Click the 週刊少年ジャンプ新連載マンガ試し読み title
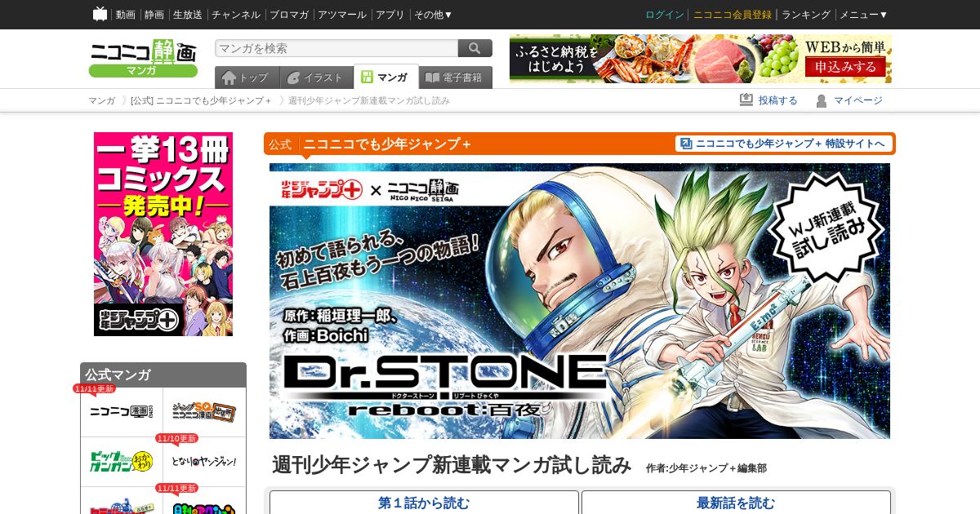980x514 pixels. tap(452, 465)
